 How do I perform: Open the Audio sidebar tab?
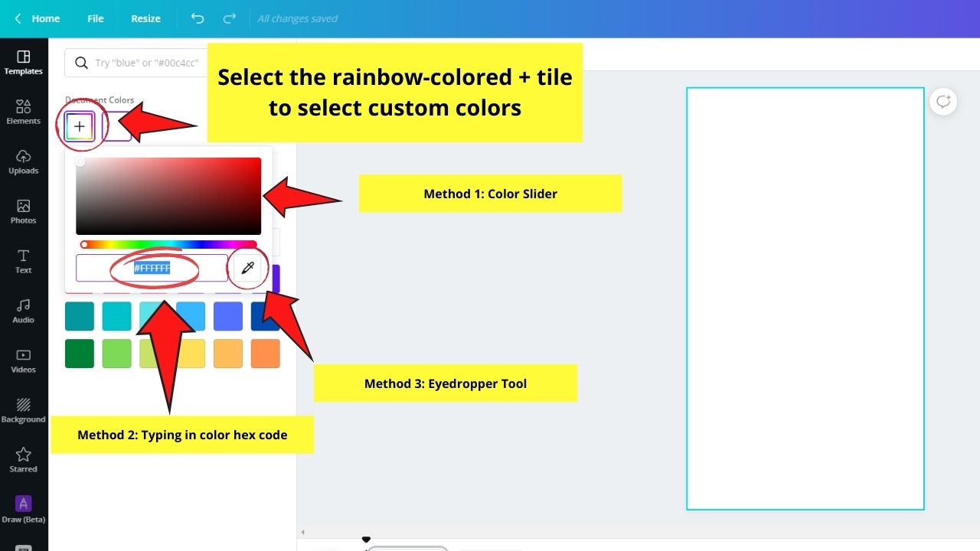(24, 311)
